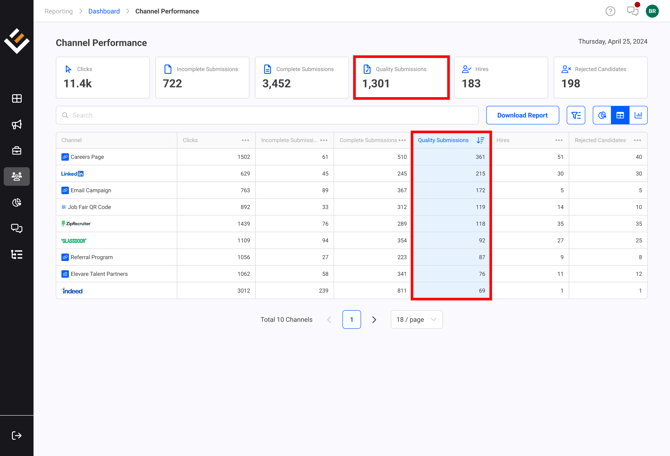
Task: Click the filter icon beside Download Report
Action: (x=576, y=115)
